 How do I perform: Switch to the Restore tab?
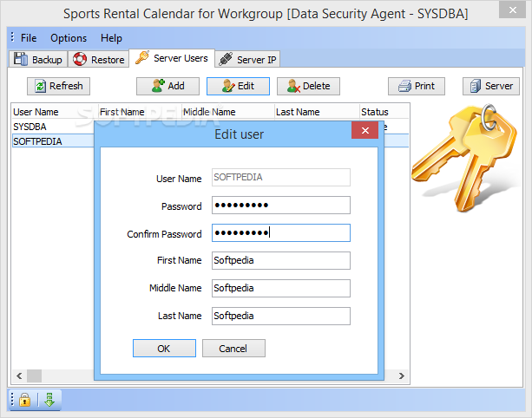[99, 59]
